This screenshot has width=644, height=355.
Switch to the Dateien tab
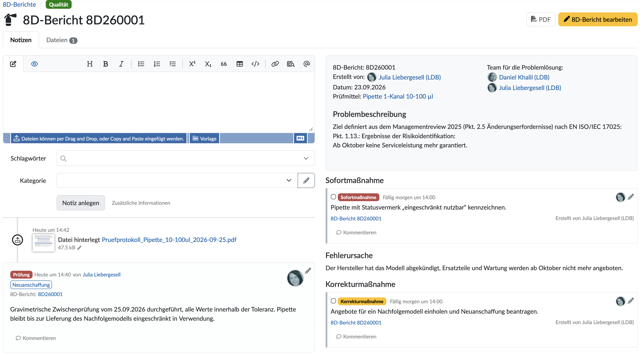pyautogui.click(x=62, y=40)
